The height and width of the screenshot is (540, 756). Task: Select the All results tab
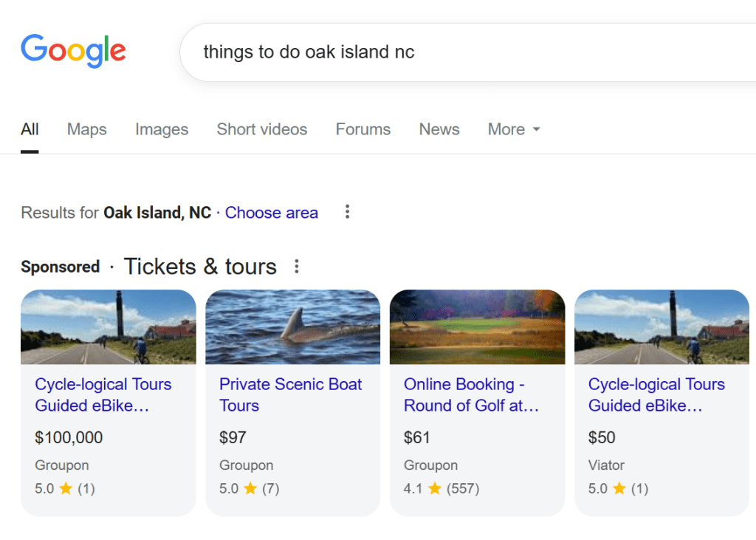(x=30, y=129)
